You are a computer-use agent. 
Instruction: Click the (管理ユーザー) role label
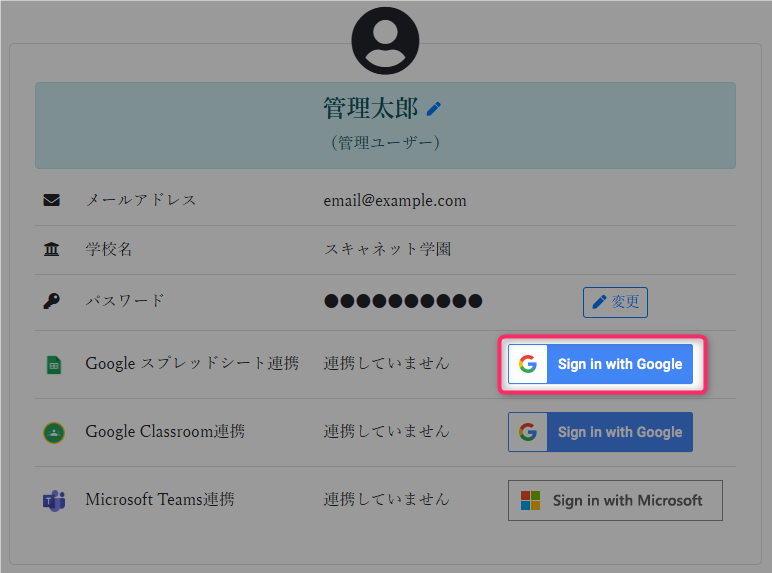(x=386, y=143)
